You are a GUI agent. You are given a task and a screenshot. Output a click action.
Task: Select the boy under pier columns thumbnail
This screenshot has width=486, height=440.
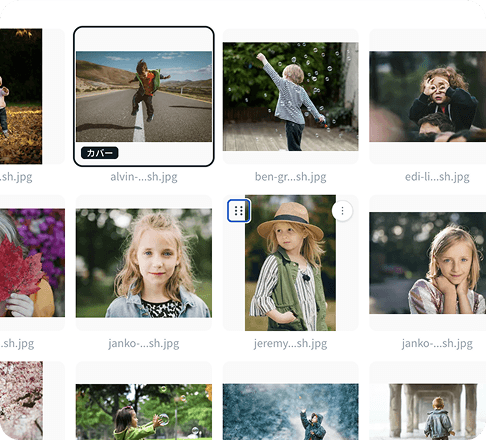(x=428, y=412)
